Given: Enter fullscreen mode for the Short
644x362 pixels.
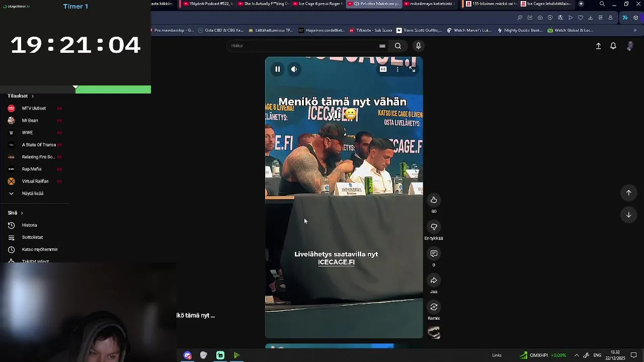Looking at the screenshot, I should 412,69.
